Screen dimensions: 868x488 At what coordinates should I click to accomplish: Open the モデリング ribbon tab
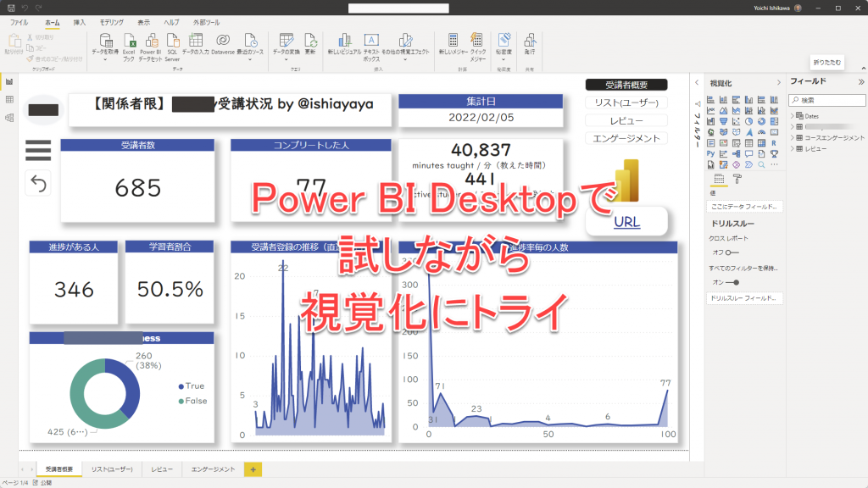click(111, 23)
